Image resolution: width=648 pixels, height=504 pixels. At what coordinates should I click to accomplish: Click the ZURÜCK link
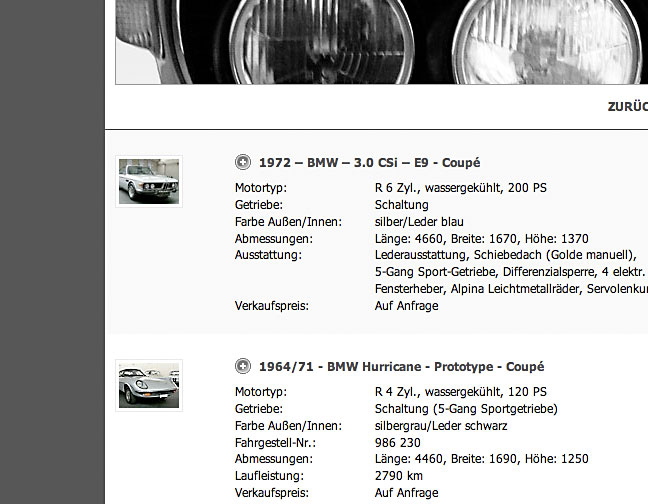[x=627, y=107]
